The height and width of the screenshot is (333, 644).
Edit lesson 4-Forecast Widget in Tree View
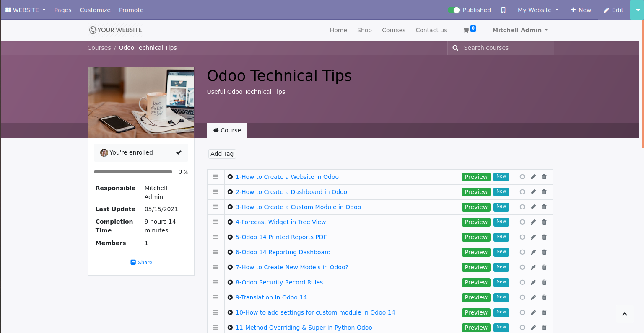[x=533, y=222]
